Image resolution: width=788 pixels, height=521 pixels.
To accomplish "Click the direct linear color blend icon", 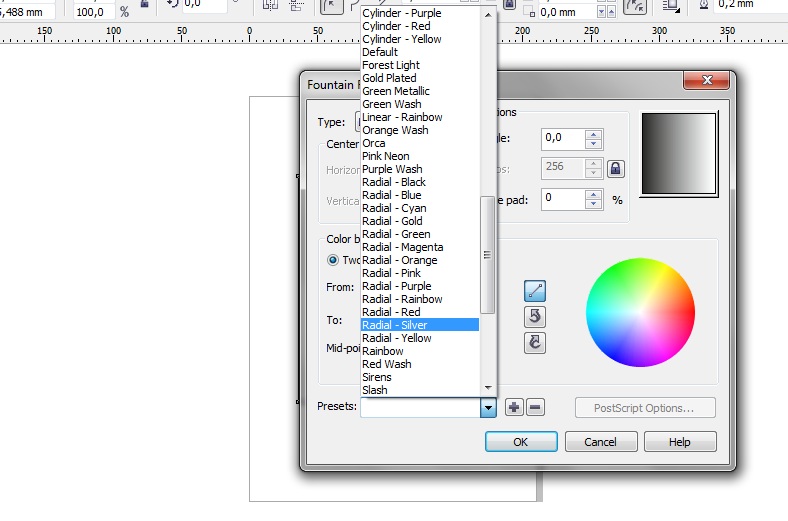I will (535, 291).
